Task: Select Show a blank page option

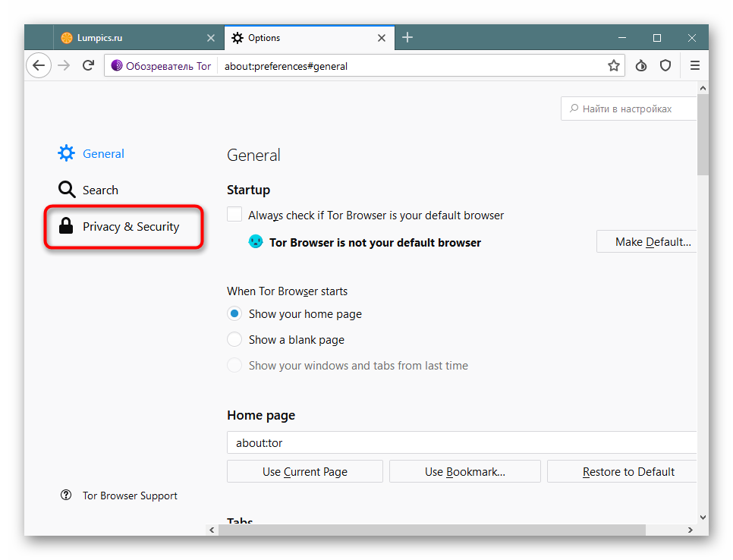Action: pyautogui.click(x=235, y=340)
